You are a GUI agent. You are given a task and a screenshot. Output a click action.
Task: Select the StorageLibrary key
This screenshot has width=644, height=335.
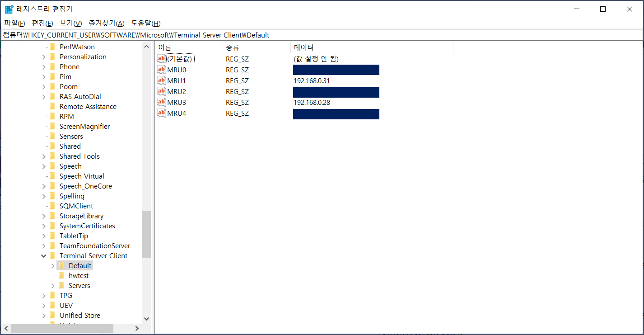81,216
